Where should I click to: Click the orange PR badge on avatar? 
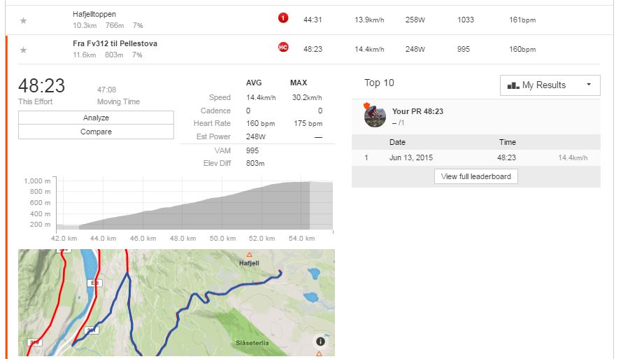click(x=367, y=106)
